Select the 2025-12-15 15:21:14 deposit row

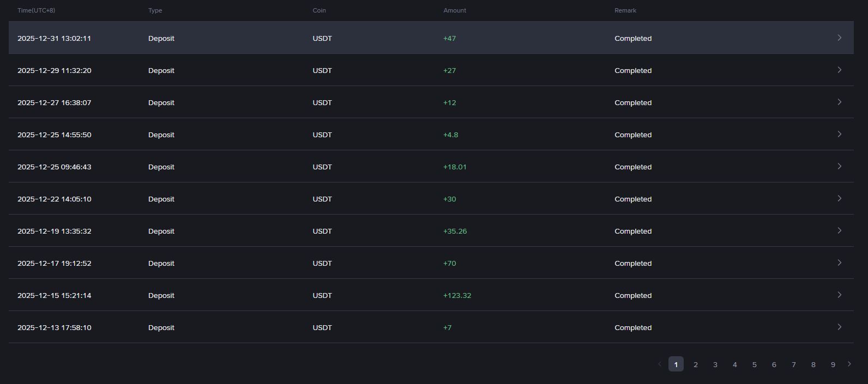pyautogui.click(x=431, y=295)
